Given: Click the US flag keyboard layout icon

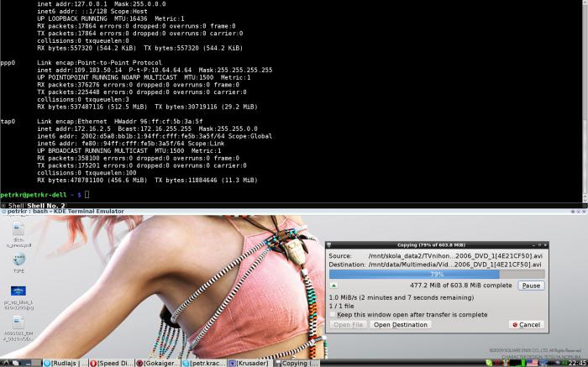Looking at the screenshot, I should (x=532, y=363).
